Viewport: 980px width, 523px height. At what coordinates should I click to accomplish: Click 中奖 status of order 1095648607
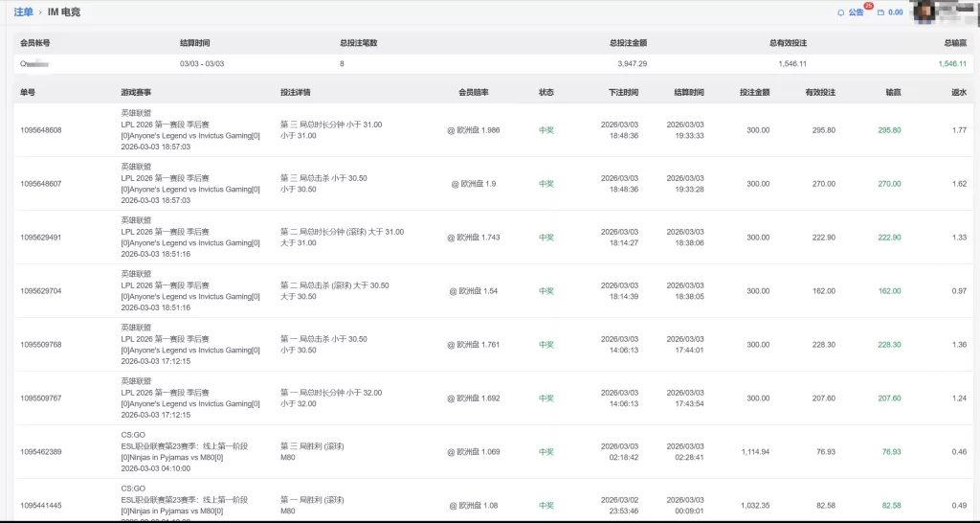546,184
